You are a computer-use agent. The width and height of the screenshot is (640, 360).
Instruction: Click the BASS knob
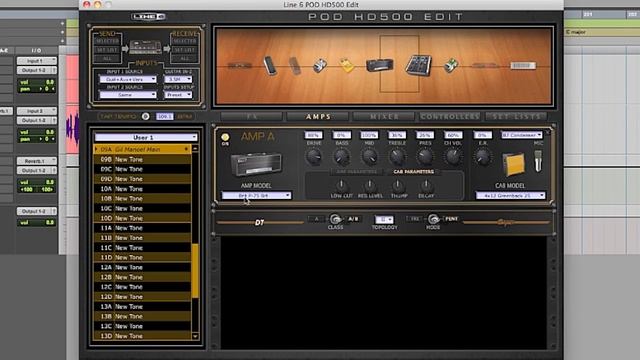click(x=341, y=157)
